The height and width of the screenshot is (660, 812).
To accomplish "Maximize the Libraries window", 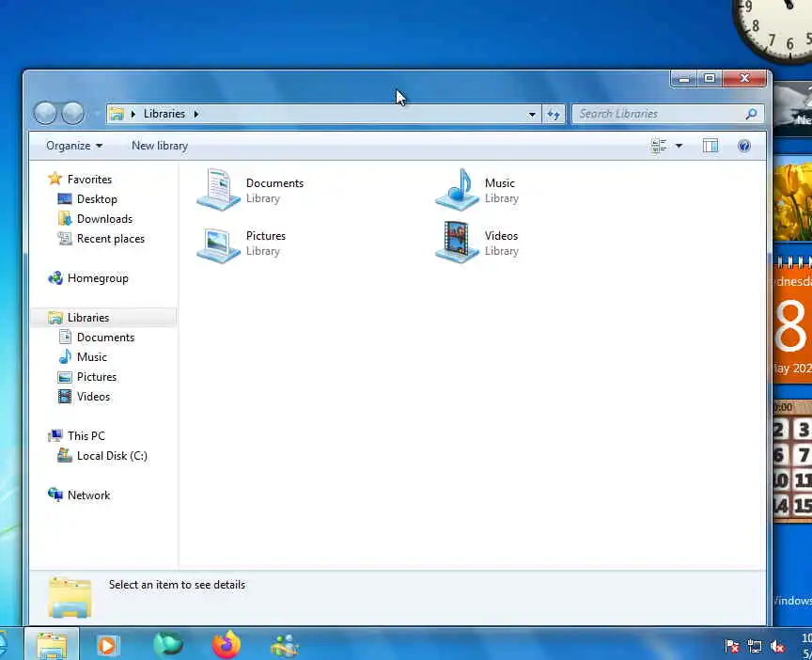I will [710, 78].
